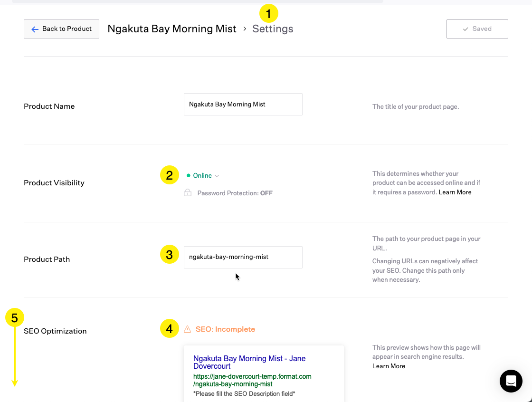Click the checkmark in the Saved button
The image size is (532, 402).
tap(465, 29)
